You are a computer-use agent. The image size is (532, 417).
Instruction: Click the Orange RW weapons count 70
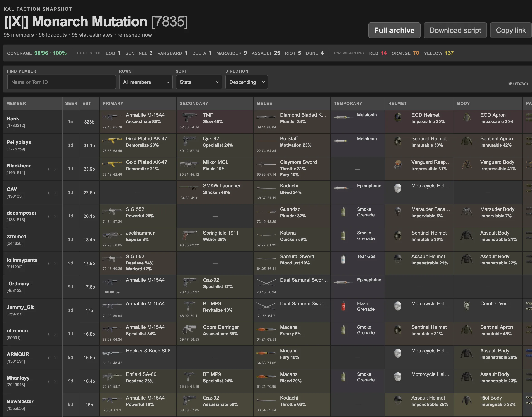pos(416,53)
